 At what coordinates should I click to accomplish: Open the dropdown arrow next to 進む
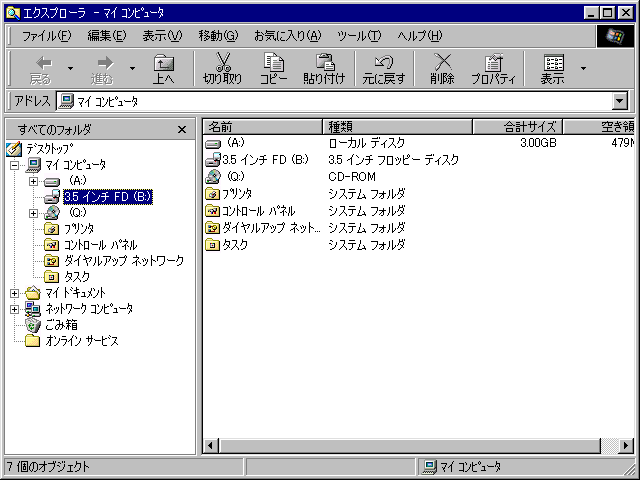132,69
